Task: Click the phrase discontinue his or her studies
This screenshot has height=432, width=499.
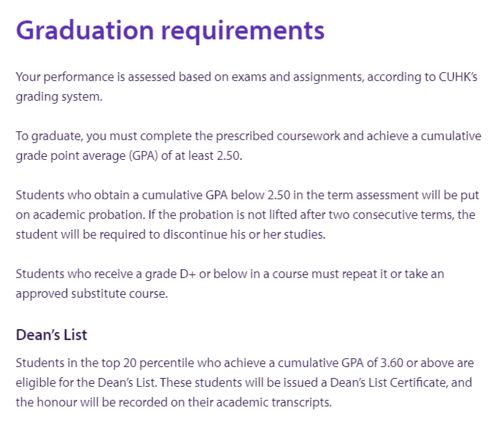Action: (244, 235)
